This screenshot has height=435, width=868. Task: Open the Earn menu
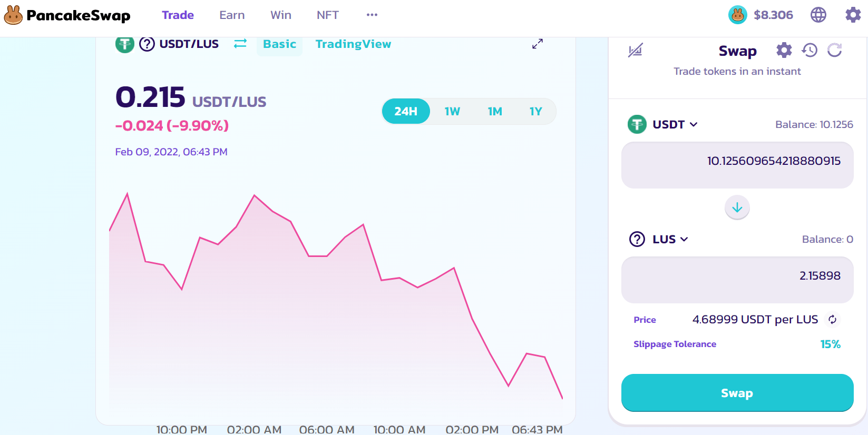(232, 15)
